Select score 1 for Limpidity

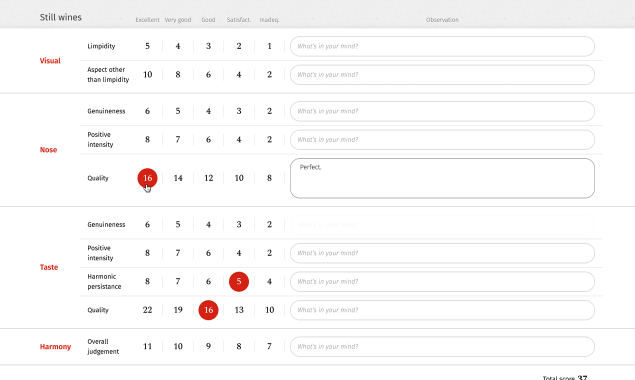[x=269, y=46]
